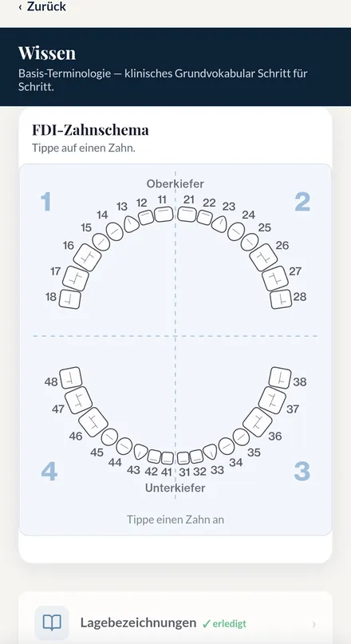Tap lower canine 33
Viewport: 351px width, 644px height.
[210, 452]
